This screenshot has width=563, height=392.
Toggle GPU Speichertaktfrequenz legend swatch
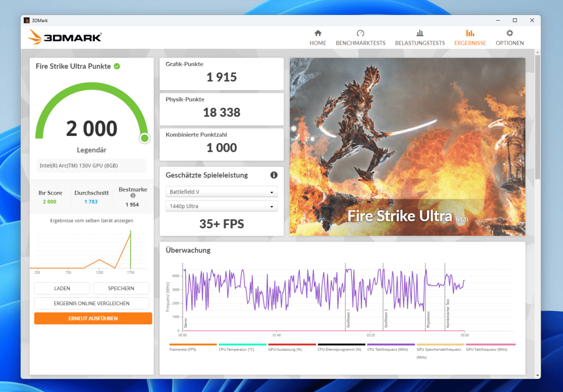[440, 344]
